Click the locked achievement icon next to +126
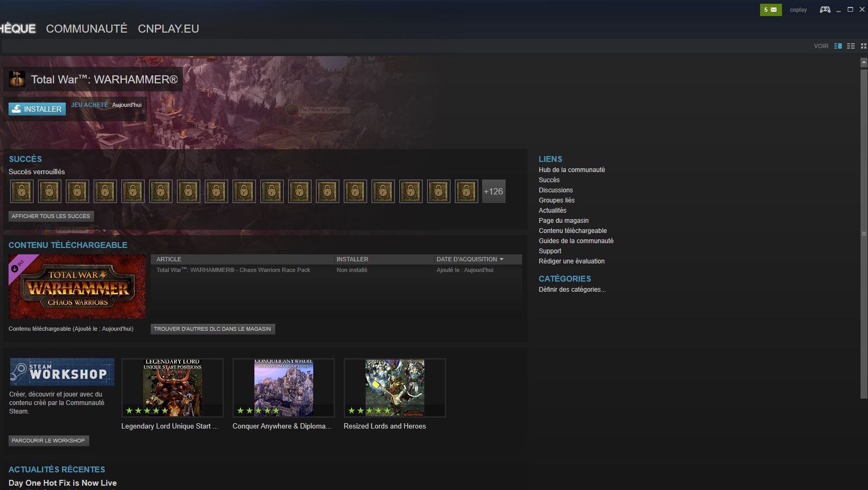868x490 pixels. (x=467, y=191)
